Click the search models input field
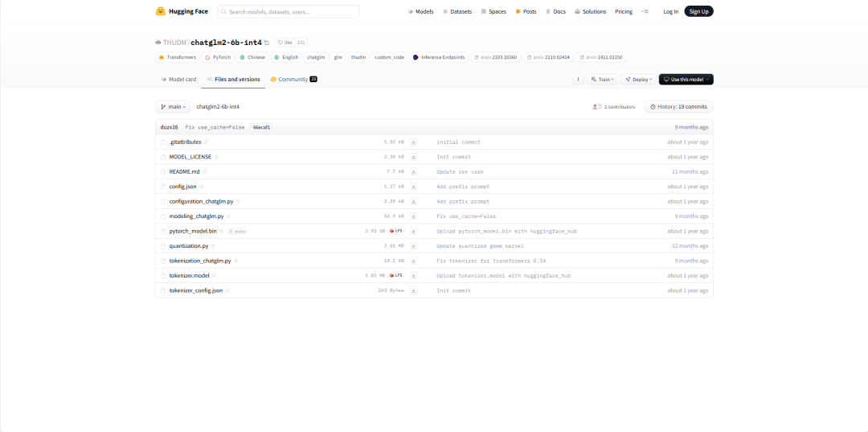The image size is (868, 432). pos(288,11)
